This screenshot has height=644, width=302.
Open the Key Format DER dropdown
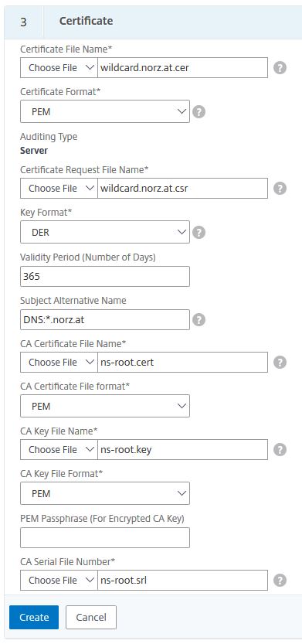point(105,232)
